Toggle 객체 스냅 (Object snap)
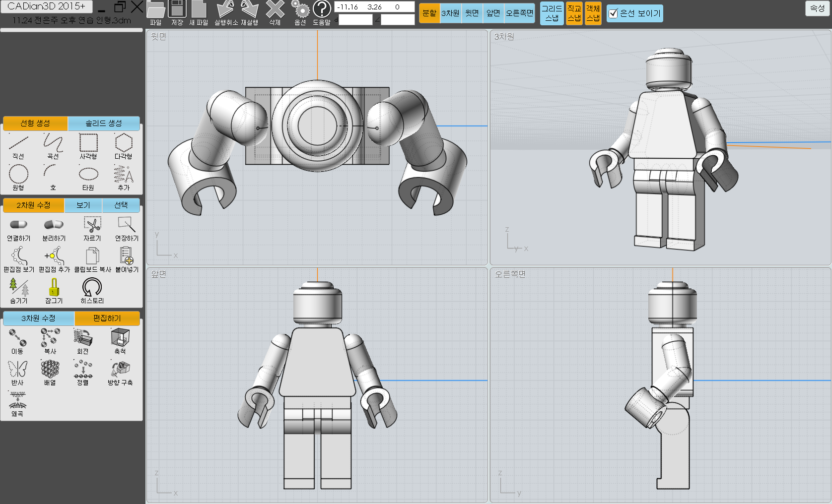Screen dimensions: 832x504 click(x=593, y=13)
